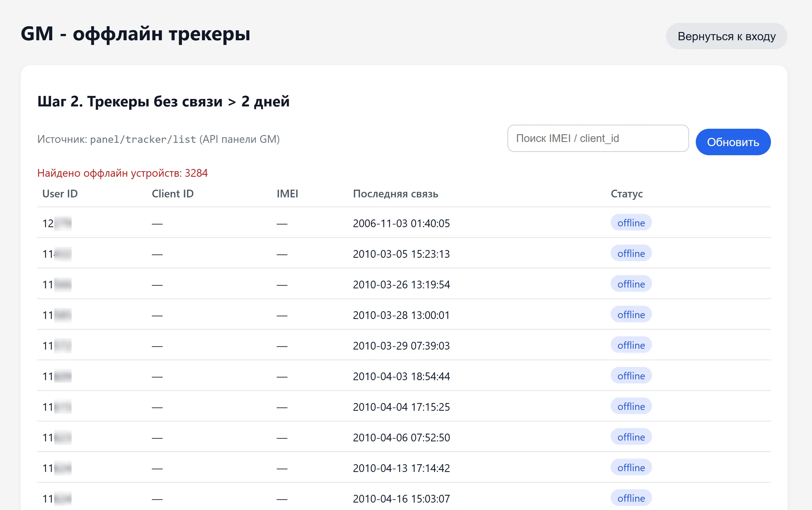Select the timestamp 2010-04-03 18:54:44

401,376
